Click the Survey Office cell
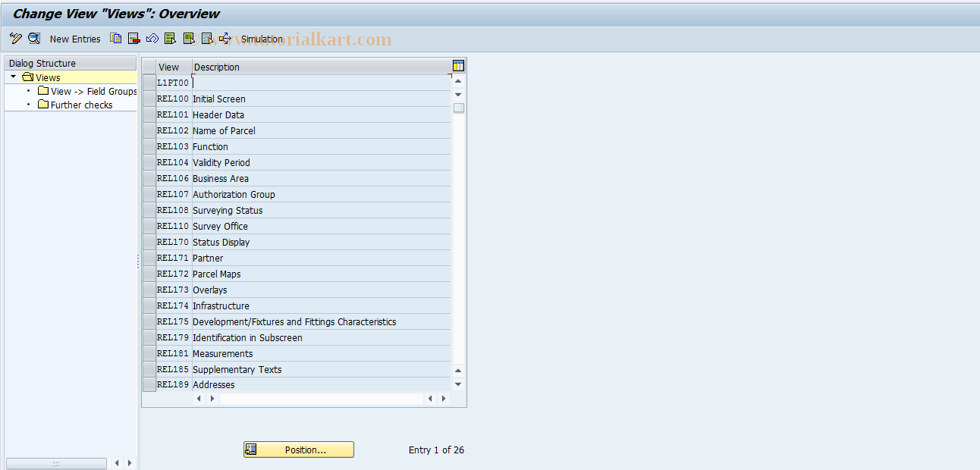Image resolution: width=980 pixels, height=470 pixels. click(x=321, y=226)
